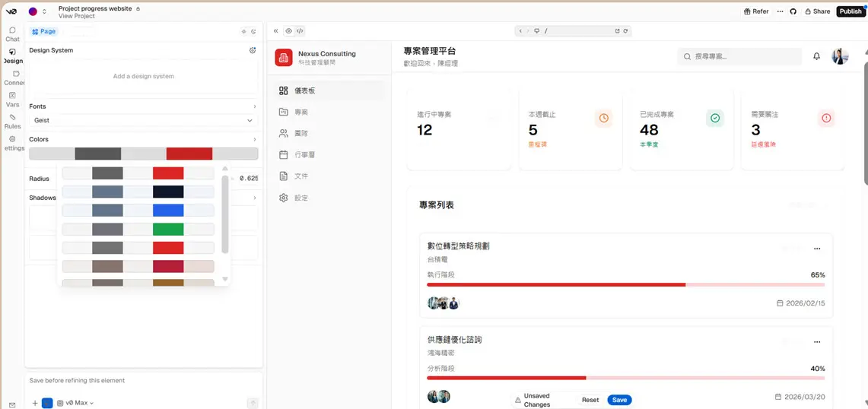Open 儀表板 in the sidebar

(x=329, y=90)
